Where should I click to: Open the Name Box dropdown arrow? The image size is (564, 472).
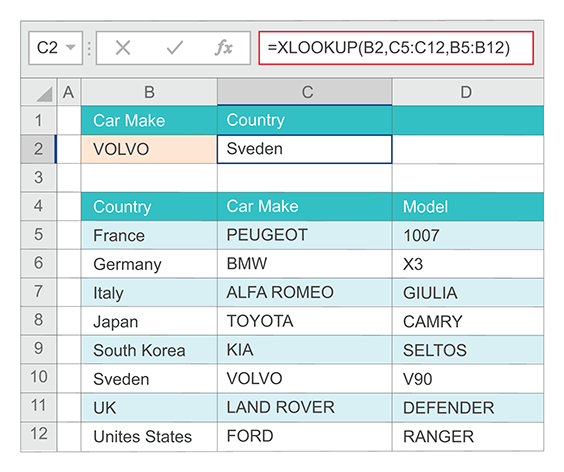coord(71,47)
